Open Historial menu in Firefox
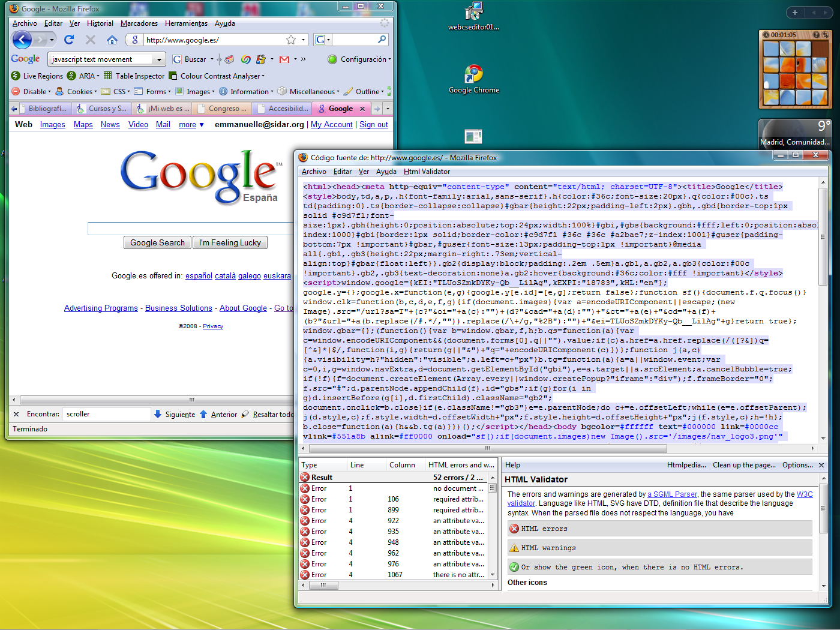The width and height of the screenshot is (840, 630). click(x=100, y=23)
